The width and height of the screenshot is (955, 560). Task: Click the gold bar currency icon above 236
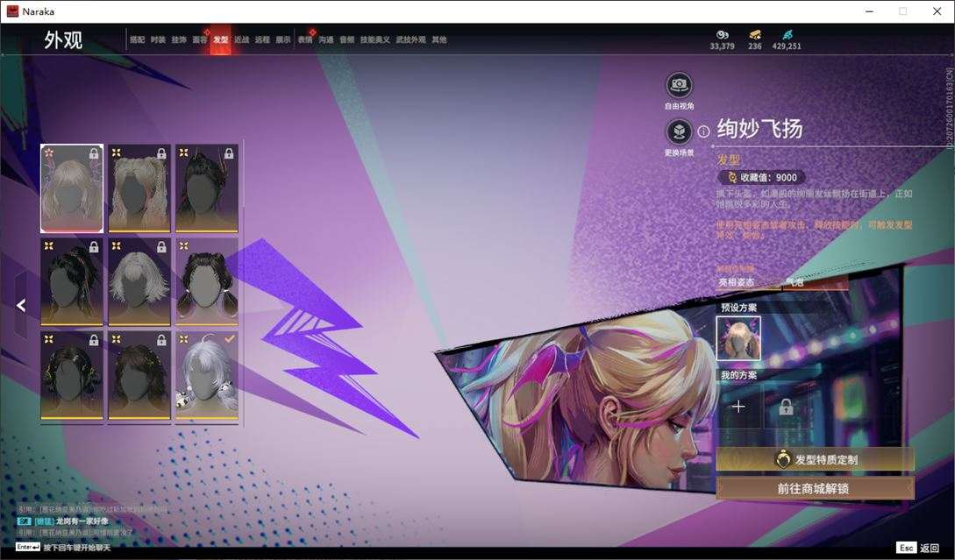point(755,35)
